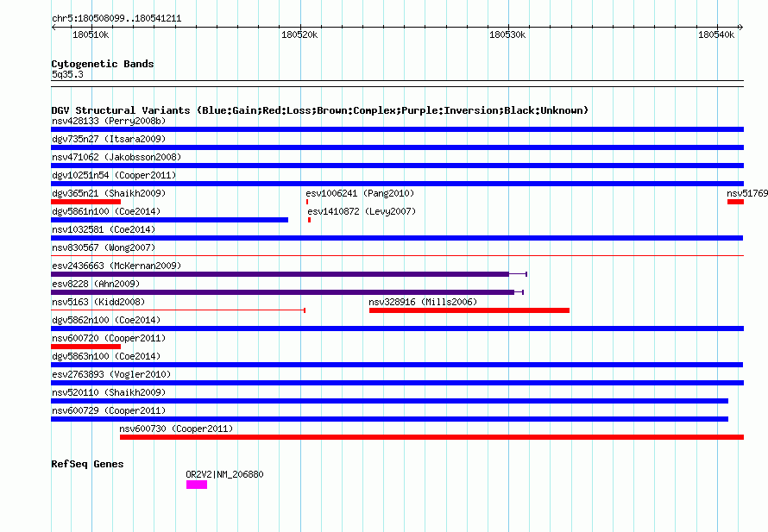The image size is (768, 532).
Task: Click the nsv428133 (Perry2008b) label
Action: (x=109, y=121)
